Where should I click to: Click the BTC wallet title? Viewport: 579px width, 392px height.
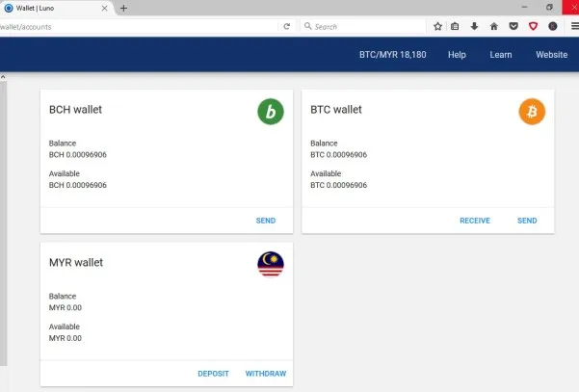coord(336,110)
